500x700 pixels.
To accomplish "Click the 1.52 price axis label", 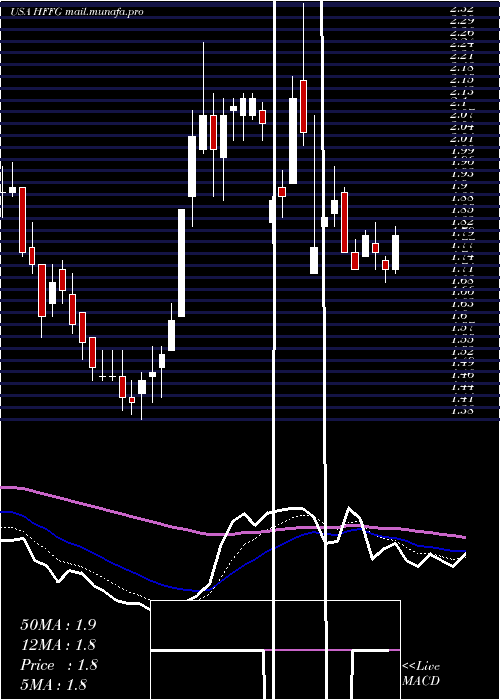I will tap(462, 351).
